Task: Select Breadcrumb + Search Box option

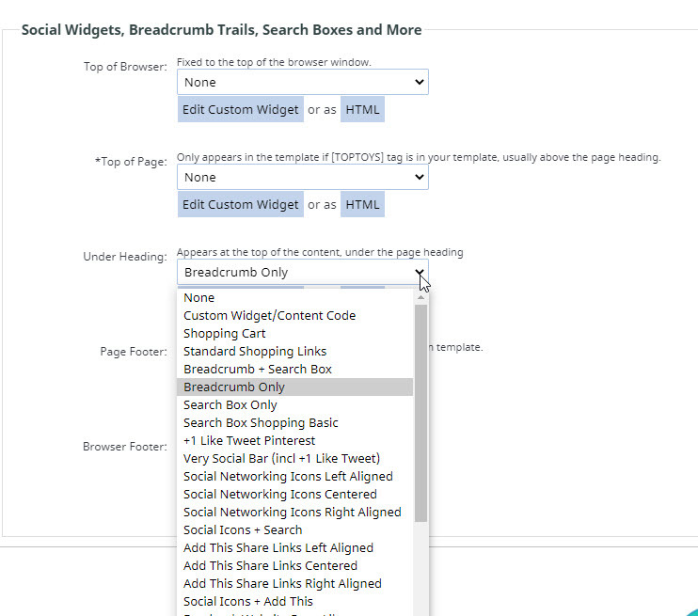Action: [258, 370]
